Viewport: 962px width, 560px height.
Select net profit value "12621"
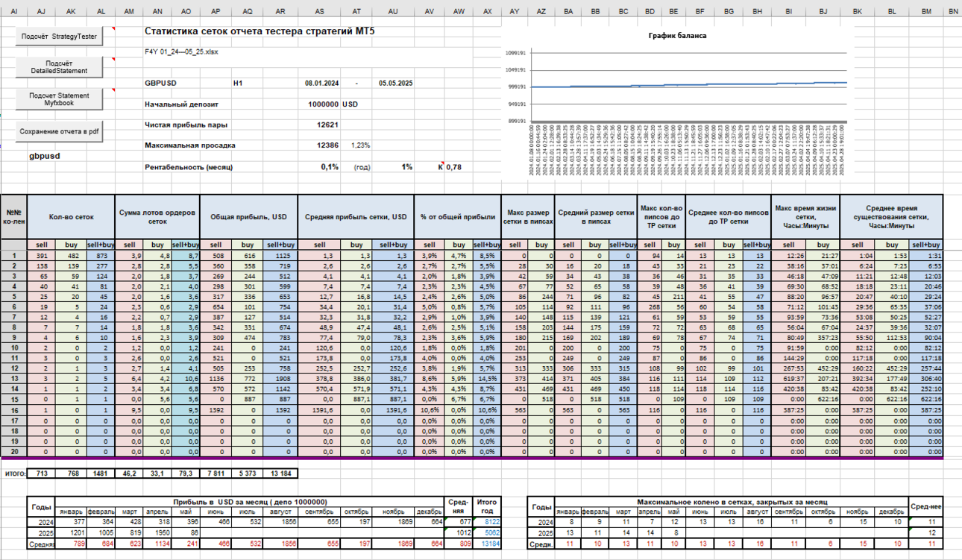tap(328, 125)
